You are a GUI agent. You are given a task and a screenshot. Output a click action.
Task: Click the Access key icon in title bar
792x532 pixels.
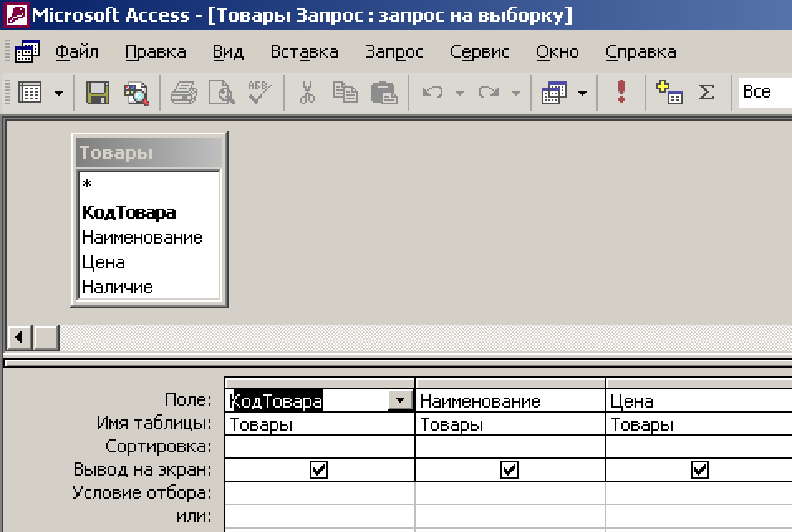pyautogui.click(x=16, y=14)
